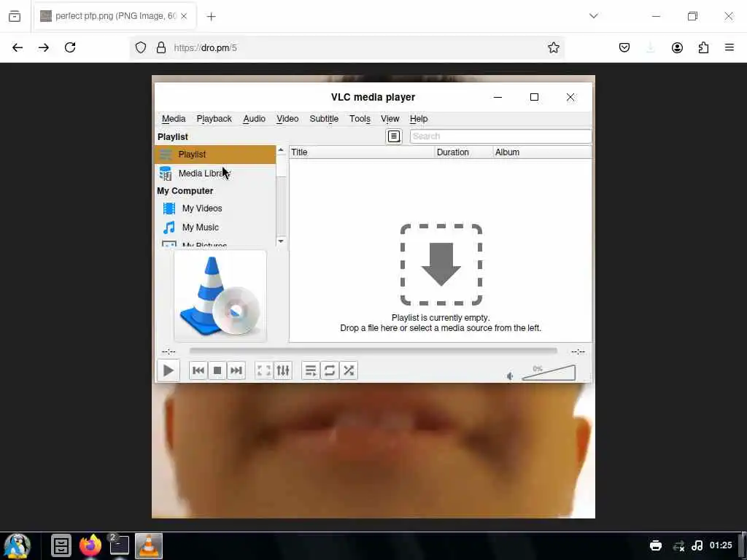Stop playback with the square button
This screenshot has width=747, height=560.
click(x=217, y=370)
